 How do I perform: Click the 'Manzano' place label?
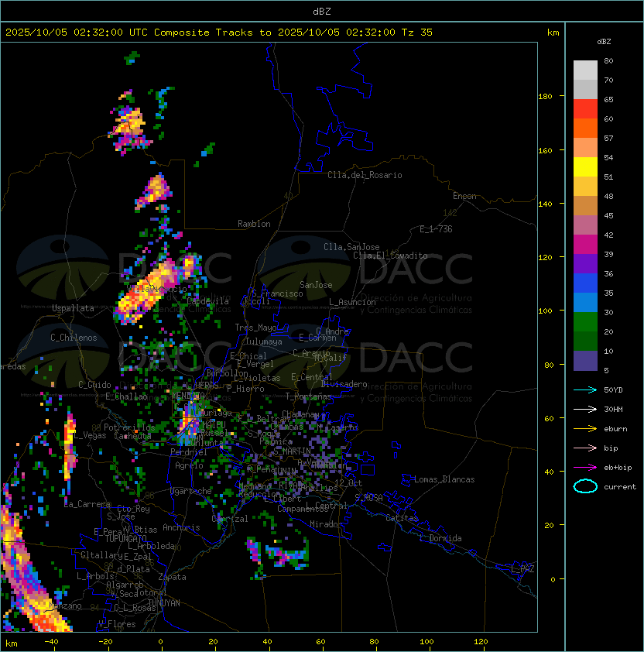[x=66, y=606]
